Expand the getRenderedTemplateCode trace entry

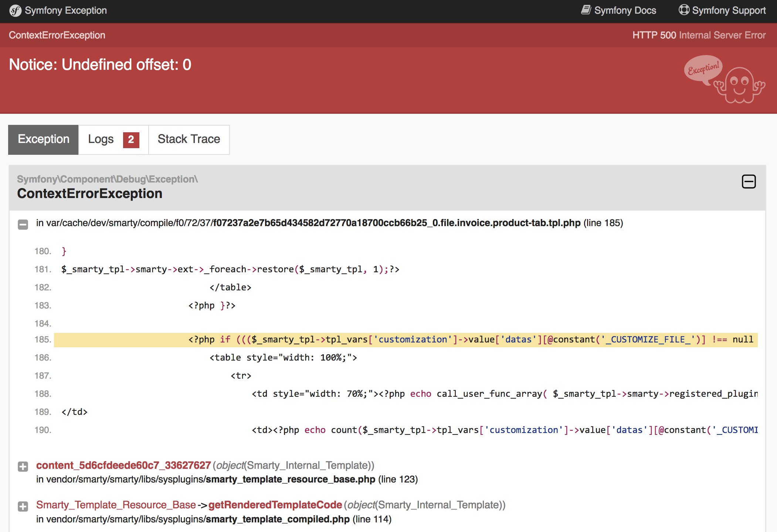coord(23,506)
